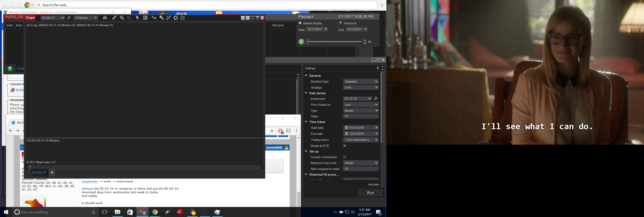Click the Cortana microphone icon
The width and height of the screenshot is (644, 217).
point(94,212)
